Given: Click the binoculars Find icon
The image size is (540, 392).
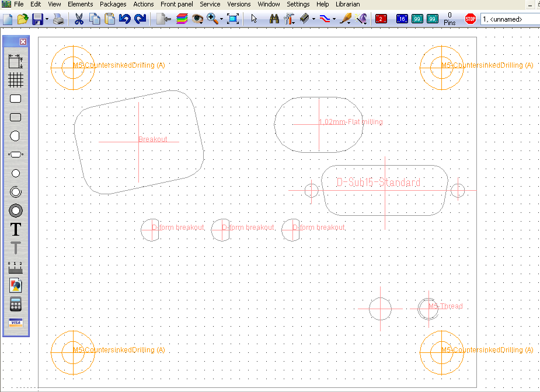Looking at the screenshot, I should pyautogui.click(x=274, y=19).
